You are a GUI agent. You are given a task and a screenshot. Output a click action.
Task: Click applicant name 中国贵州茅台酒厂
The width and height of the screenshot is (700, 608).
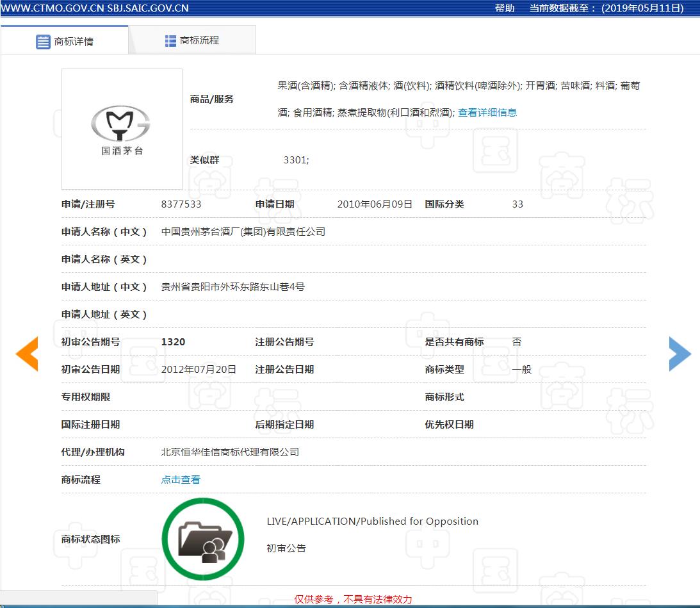pyautogui.click(x=243, y=232)
